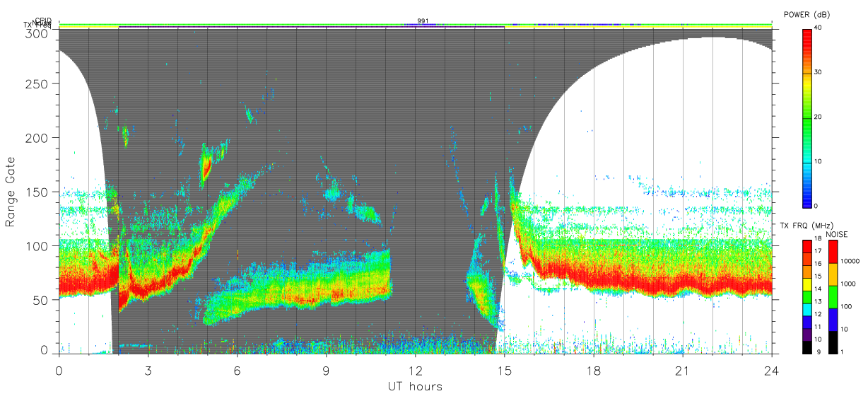Viewport: 868px width, 401px height.
Task: Click the x-axis tick label '24'
Action: click(772, 371)
